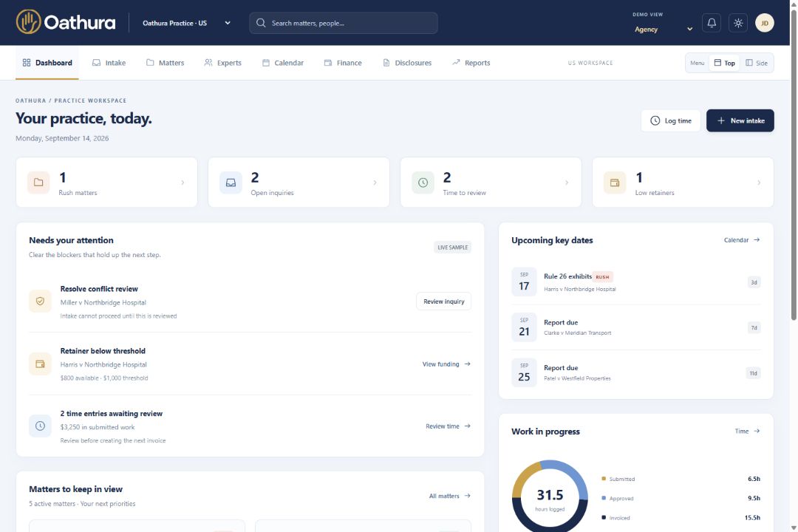
Task: Click the LIVE SAMPLE badge
Action: (x=452, y=248)
